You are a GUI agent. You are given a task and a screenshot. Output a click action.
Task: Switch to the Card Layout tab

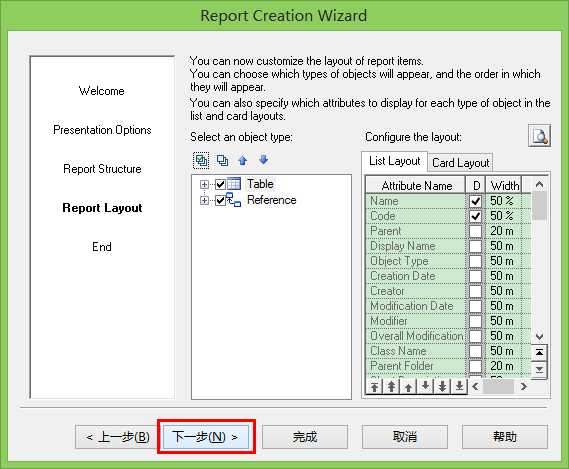pos(460,163)
